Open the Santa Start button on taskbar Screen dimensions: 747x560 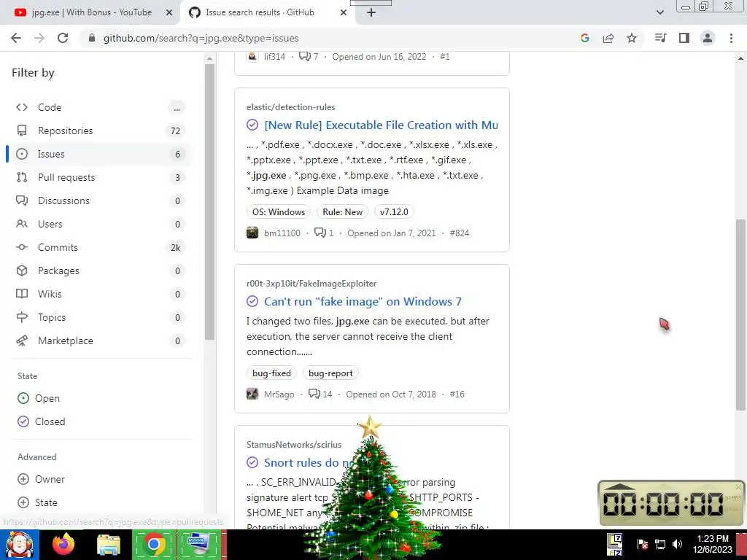pyautogui.click(x=19, y=545)
